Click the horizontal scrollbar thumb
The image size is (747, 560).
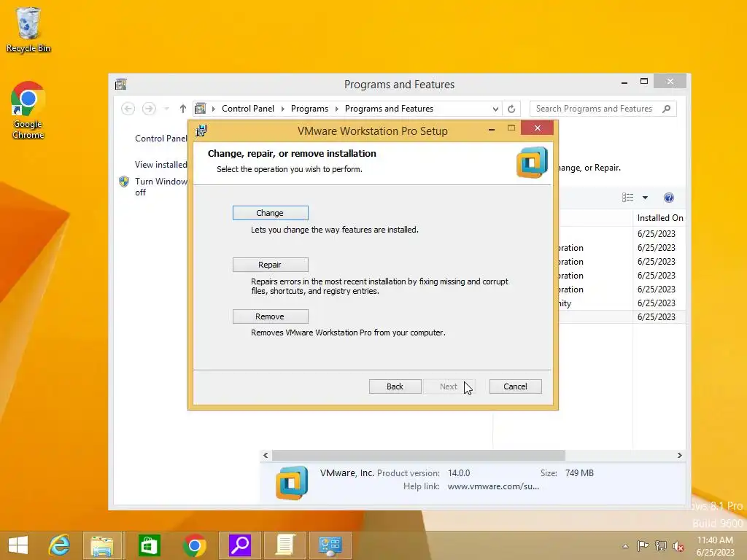[419, 455]
